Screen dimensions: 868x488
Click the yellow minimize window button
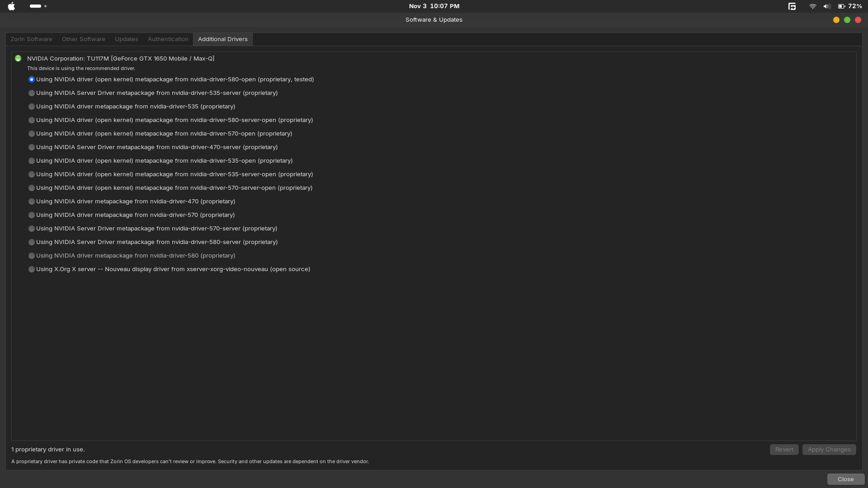click(x=836, y=20)
